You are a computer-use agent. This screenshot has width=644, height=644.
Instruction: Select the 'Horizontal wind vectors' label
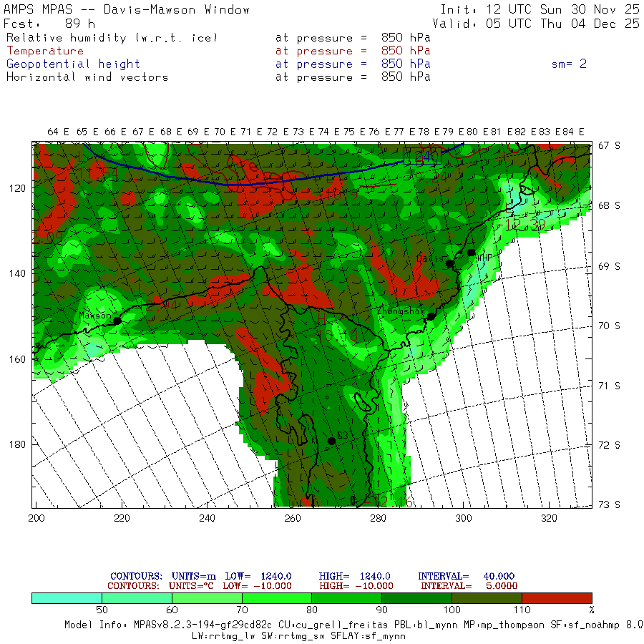point(87,77)
